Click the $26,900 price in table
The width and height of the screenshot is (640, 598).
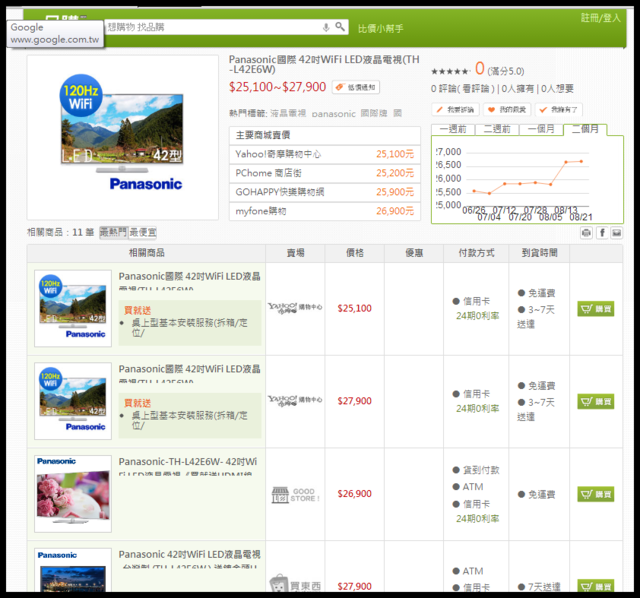(354, 494)
